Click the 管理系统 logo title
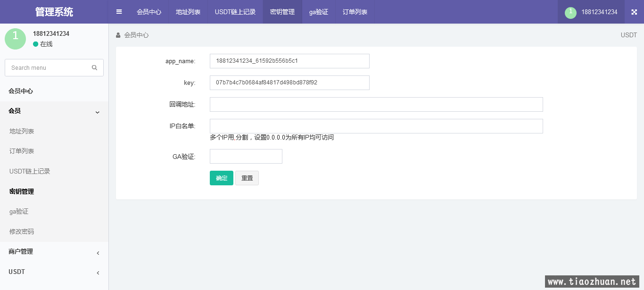Image resolution: width=644 pixels, height=290 pixels. pyautogui.click(x=54, y=12)
